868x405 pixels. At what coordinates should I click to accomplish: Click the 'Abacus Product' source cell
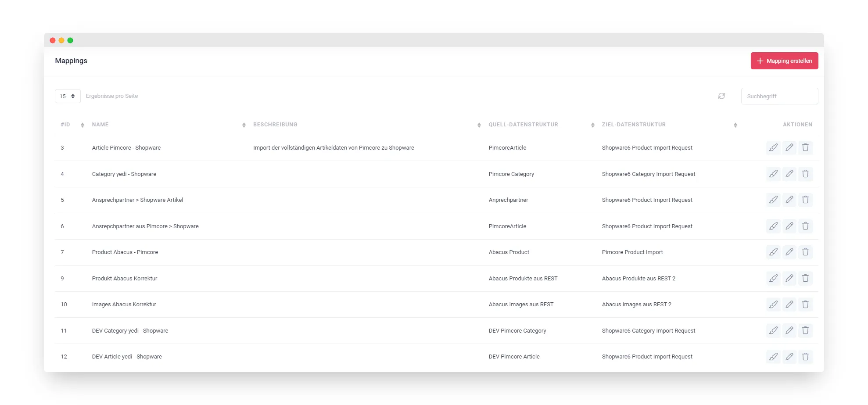[509, 252]
